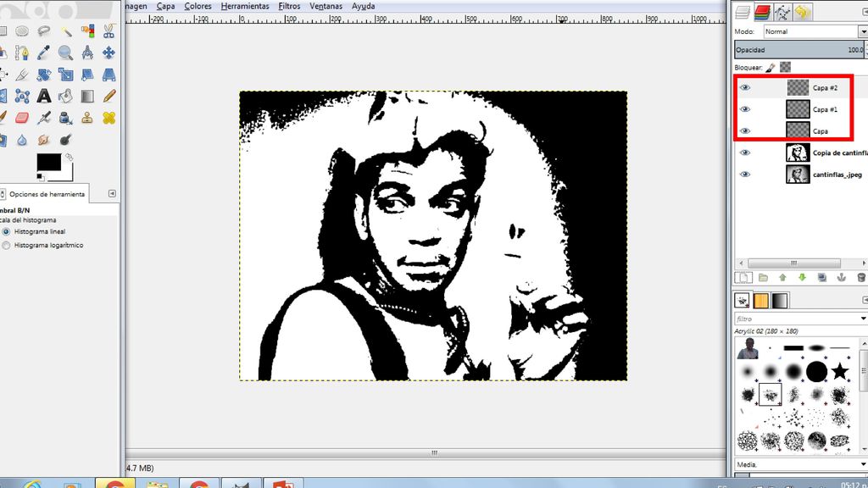The image size is (868, 488).
Task: Select the Move tool
Action: (x=109, y=53)
